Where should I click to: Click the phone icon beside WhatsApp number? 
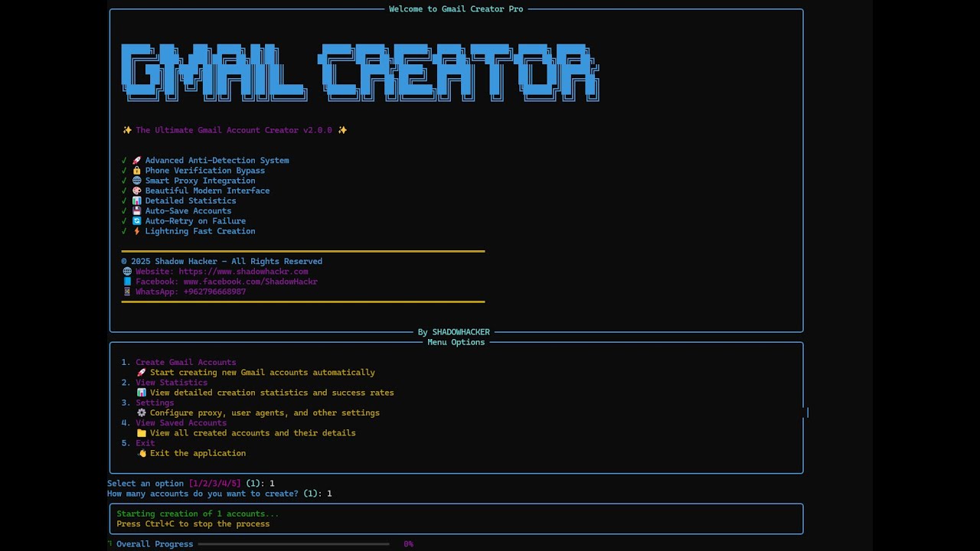127,292
